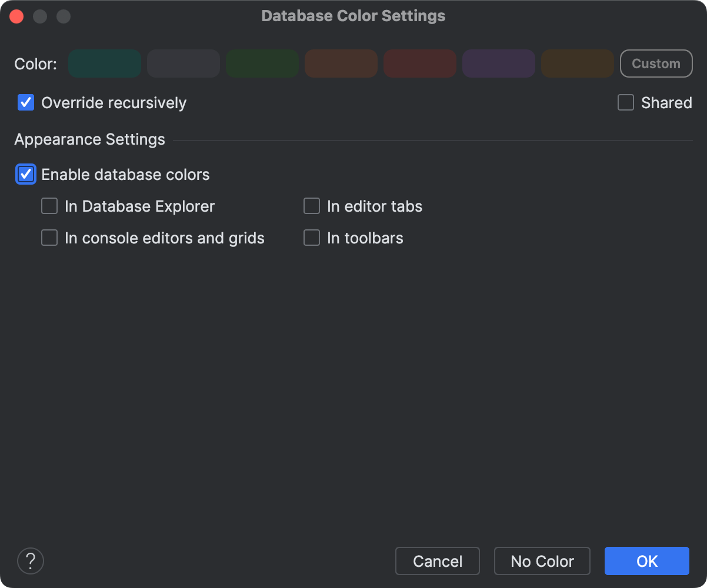
Task: Pick the green database color
Action: pyautogui.click(x=262, y=64)
